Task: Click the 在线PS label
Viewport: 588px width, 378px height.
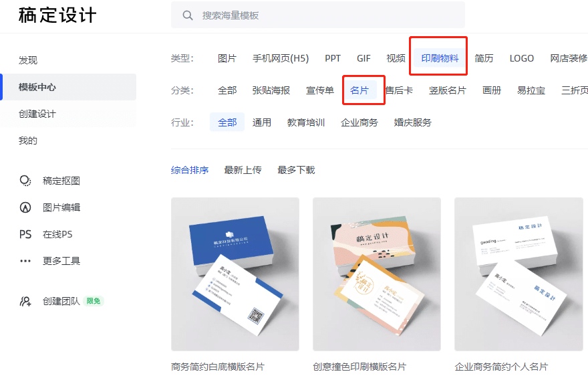Action: coord(57,235)
